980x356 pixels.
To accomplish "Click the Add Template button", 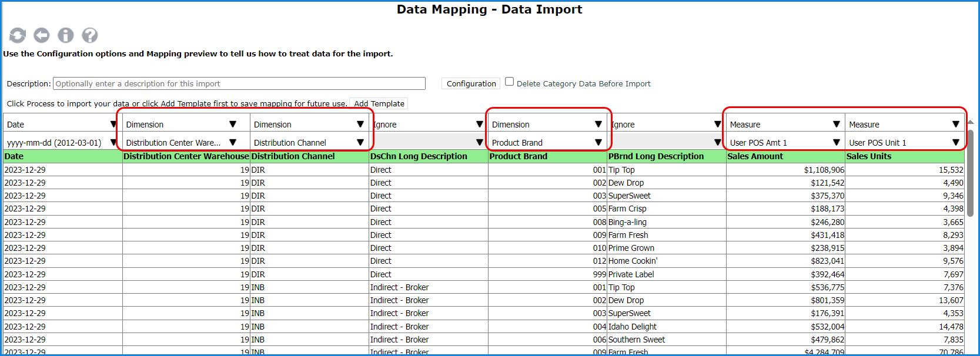I will click(x=379, y=103).
